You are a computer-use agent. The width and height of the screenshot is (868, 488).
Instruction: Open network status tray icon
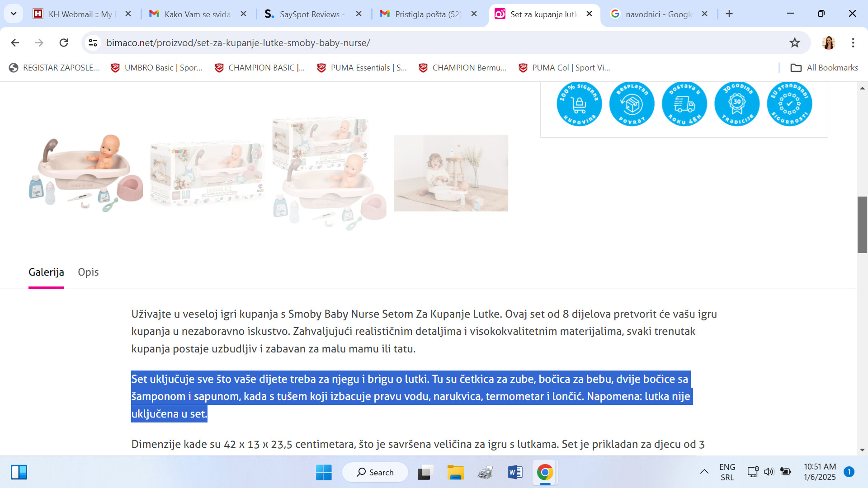point(753,472)
